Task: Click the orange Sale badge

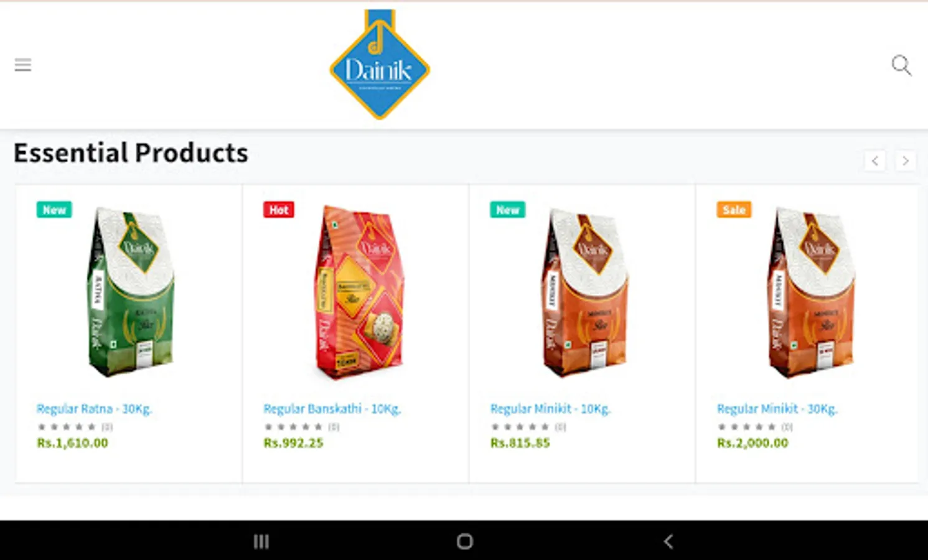Action: pos(734,210)
